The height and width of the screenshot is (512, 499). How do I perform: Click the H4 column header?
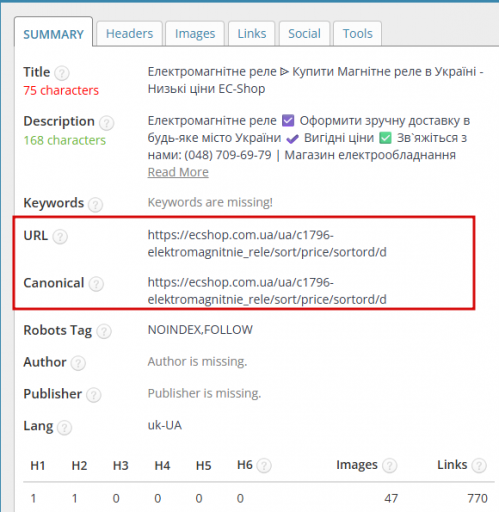[162, 466]
